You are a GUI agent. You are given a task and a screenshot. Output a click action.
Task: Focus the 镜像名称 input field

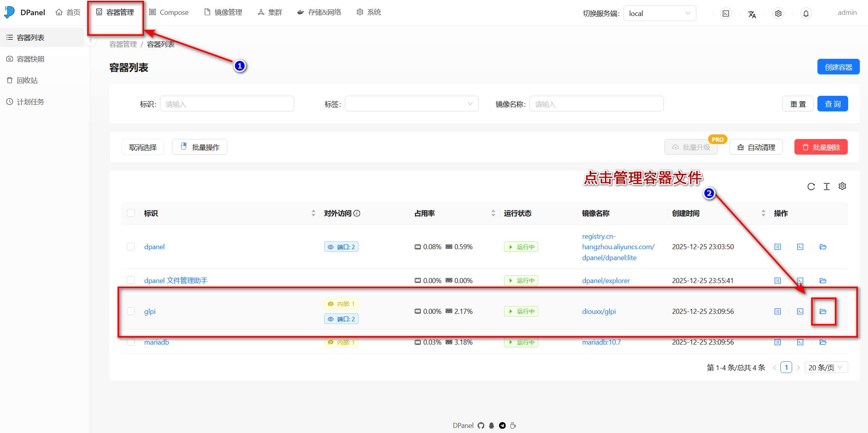(596, 104)
